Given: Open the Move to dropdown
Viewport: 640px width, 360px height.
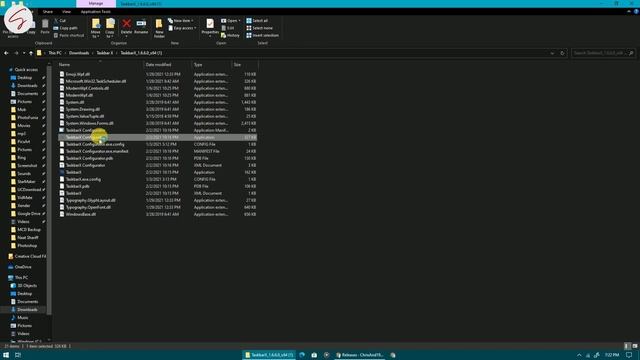Looking at the screenshot, I should pyautogui.click(x=96, y=28).
